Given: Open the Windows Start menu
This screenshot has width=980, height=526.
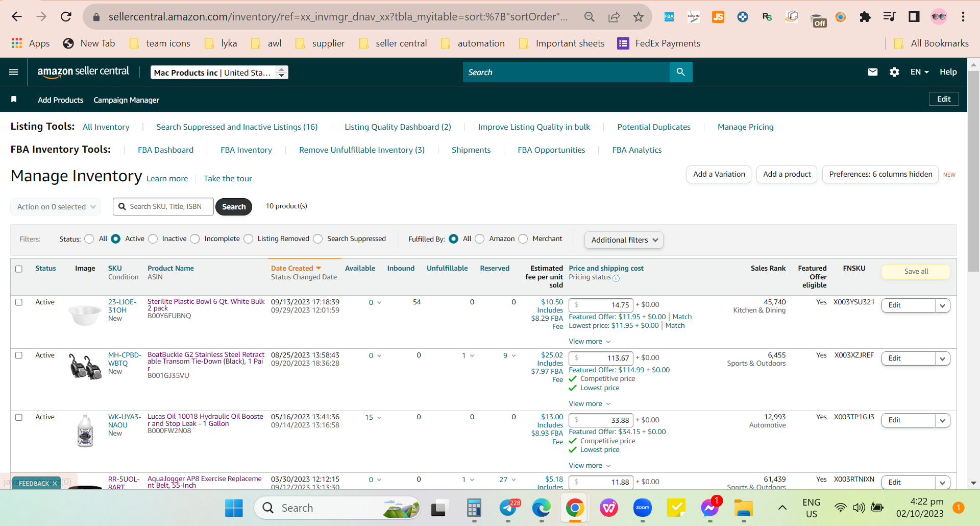Looking at the screenshot, I should coord(234,508).
